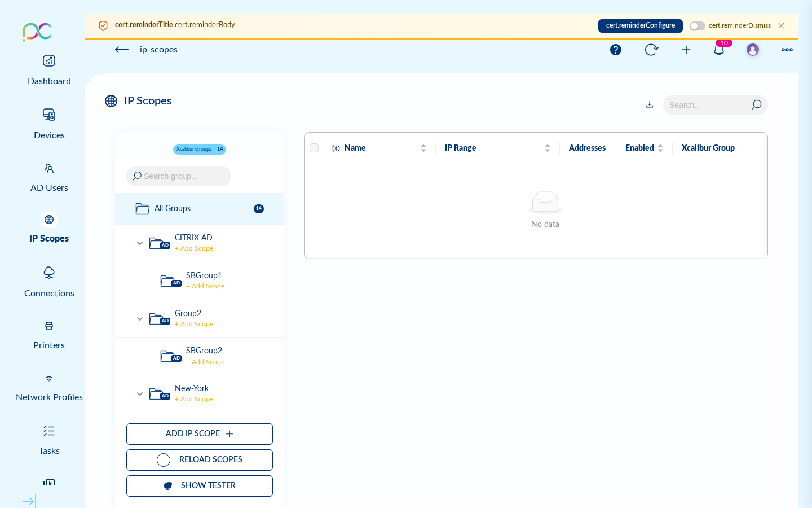Go back using the left arrow
The image size is (812, 508).
coord(122,50)
